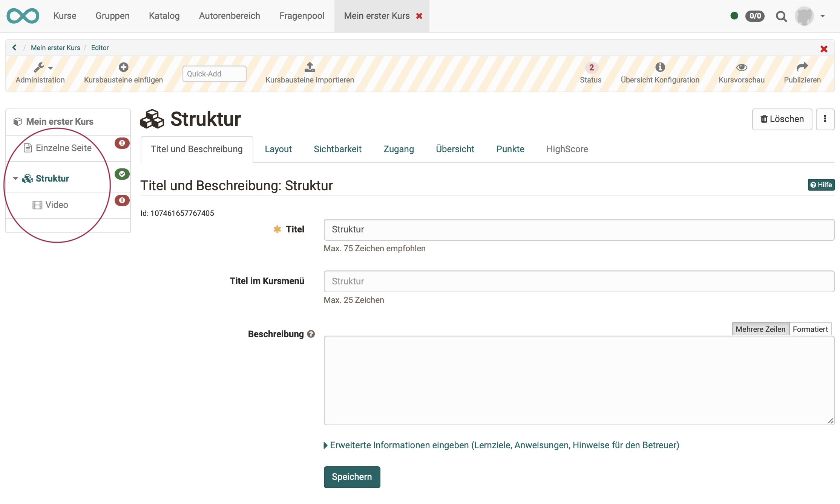This screenshot has width=840, height=504.
Task: Open the Administration wrench menu
Action: [x=40, y=73]
